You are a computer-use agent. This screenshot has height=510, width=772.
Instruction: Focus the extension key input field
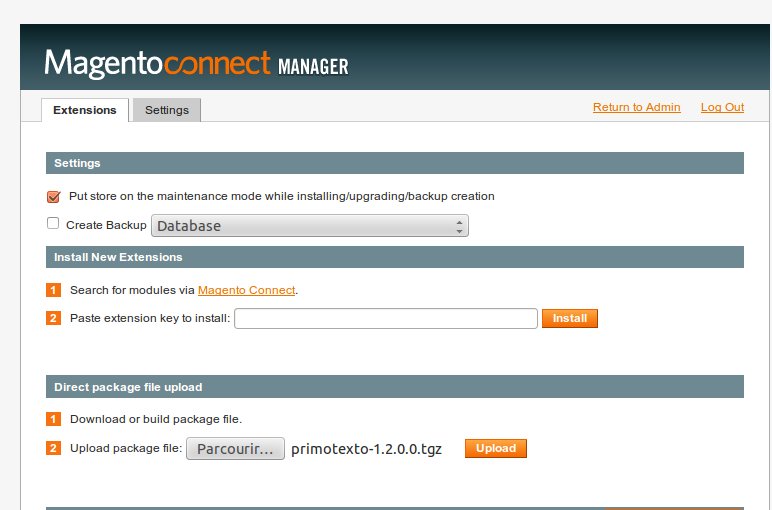click(x=386, y=319)
